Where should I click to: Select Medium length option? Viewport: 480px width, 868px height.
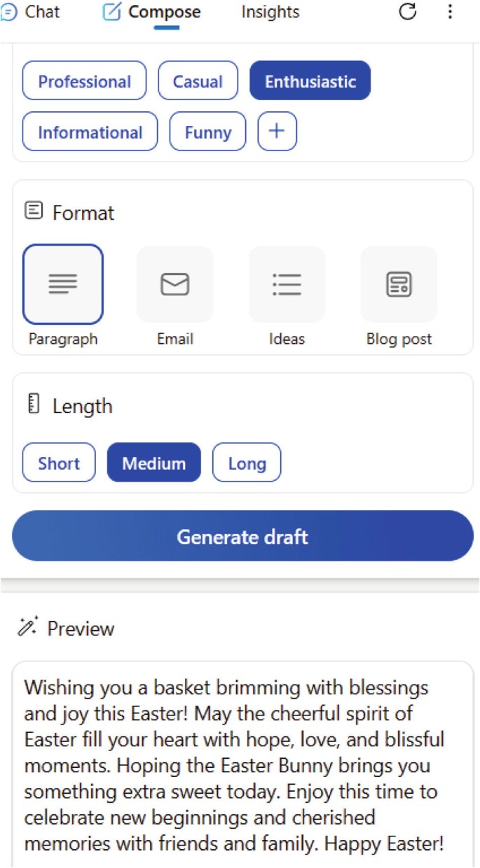[x=154, y=463]
